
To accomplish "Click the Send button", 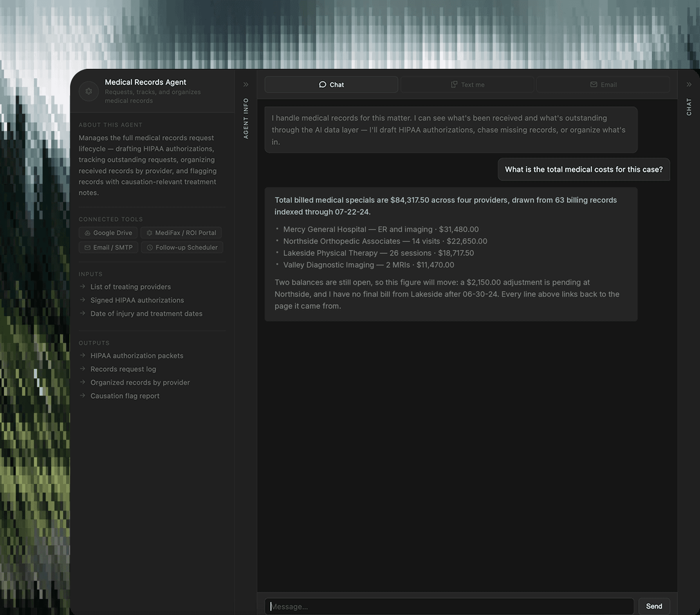I will click(654, 606).
